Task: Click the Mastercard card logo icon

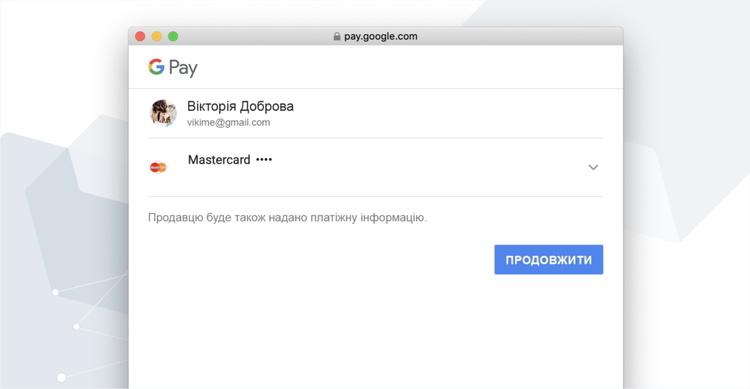Action: (x=158, y=167)
